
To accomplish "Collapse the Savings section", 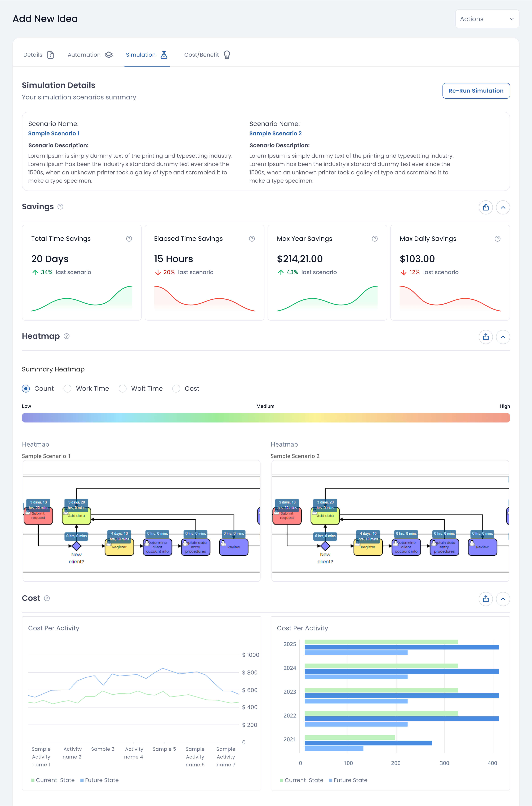I will (x=503, y=207).
